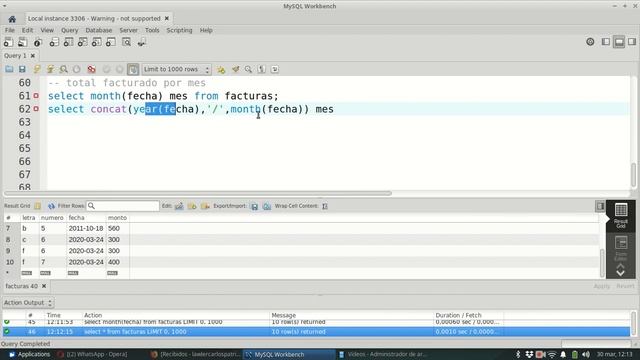Close the Query 1 tab
This screenshot has height=360, width=640.
33,56
